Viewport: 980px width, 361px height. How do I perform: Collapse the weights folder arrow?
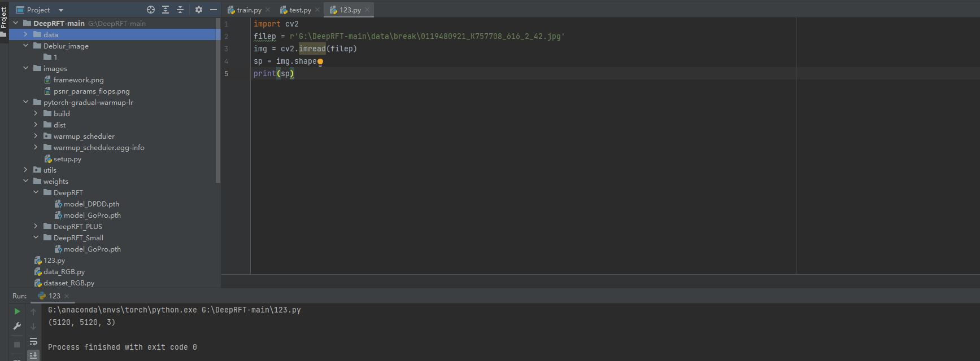[x=25, y=181]
